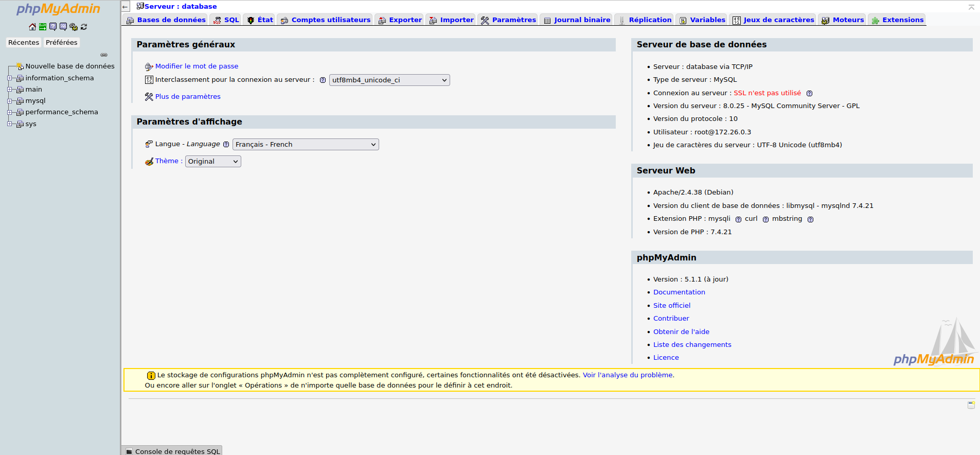Click Voir l'analyse du problème link
Viewport: 980px width, 455px height.
[x=627, y=375]
